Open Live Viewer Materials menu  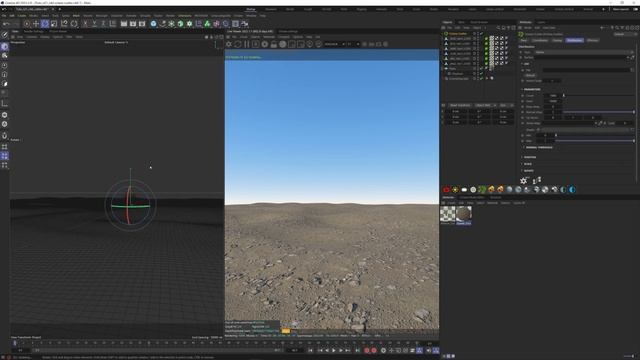(x=269, y=37)
